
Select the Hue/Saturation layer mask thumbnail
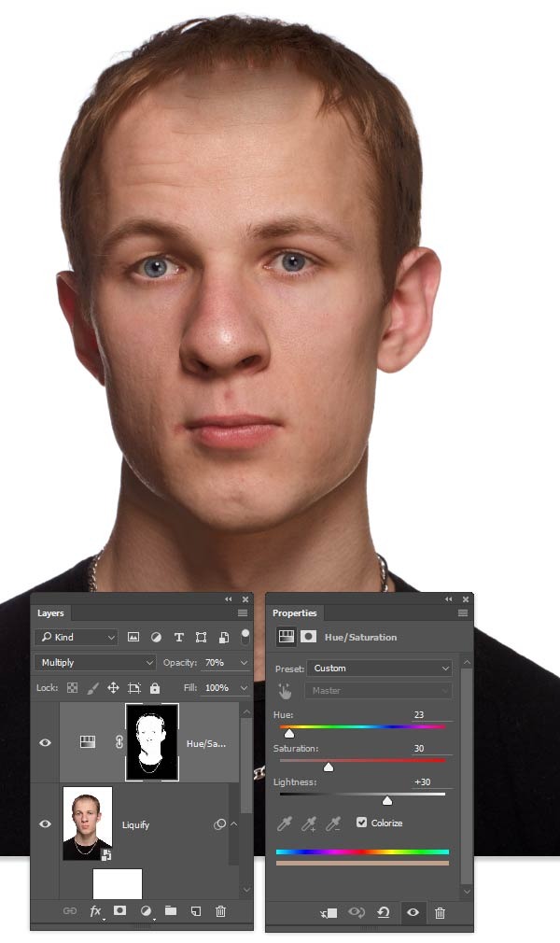151,742
